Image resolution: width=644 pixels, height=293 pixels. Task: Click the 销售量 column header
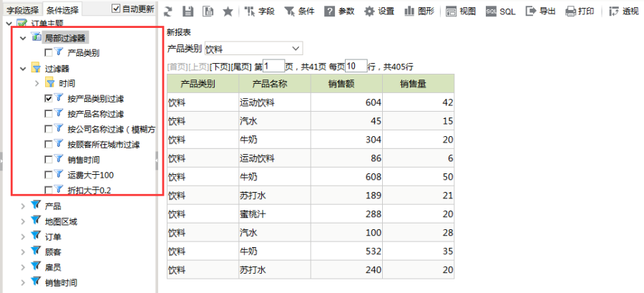419,83
